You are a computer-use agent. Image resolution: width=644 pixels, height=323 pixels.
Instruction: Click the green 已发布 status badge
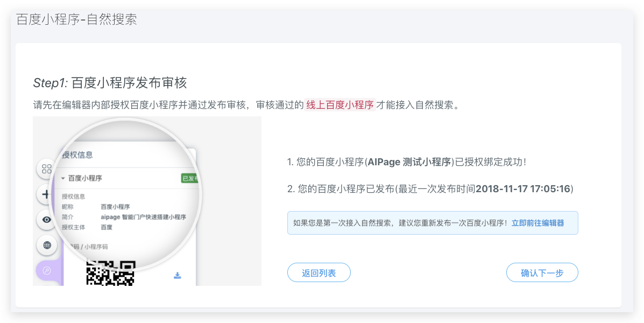pyautogui.click(x=189, y=178)
